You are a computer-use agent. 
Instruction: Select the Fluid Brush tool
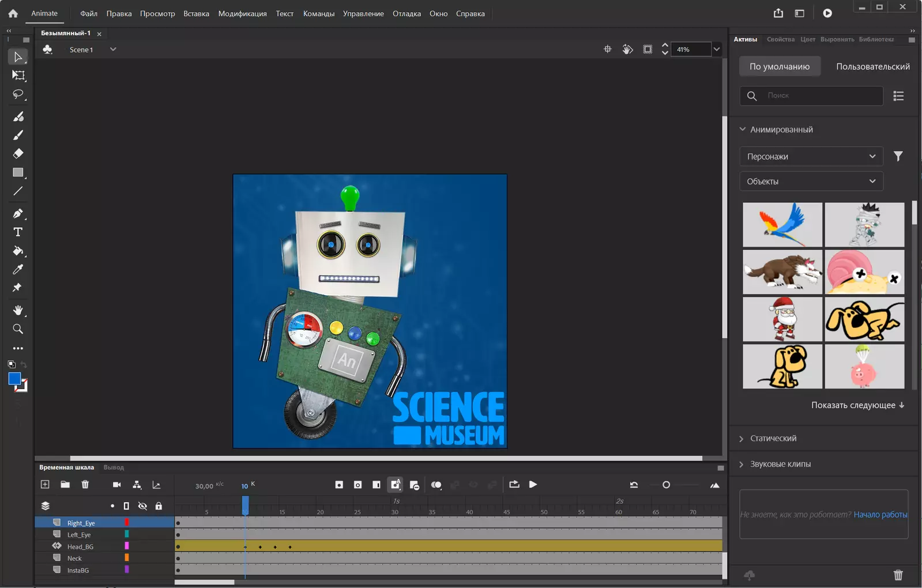click(x=18, y=116)
